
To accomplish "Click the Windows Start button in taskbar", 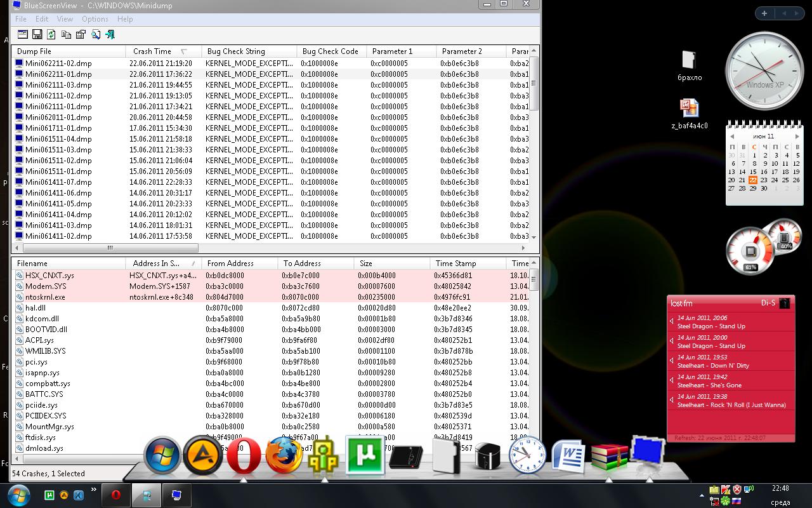I will [x=18, y=495].
